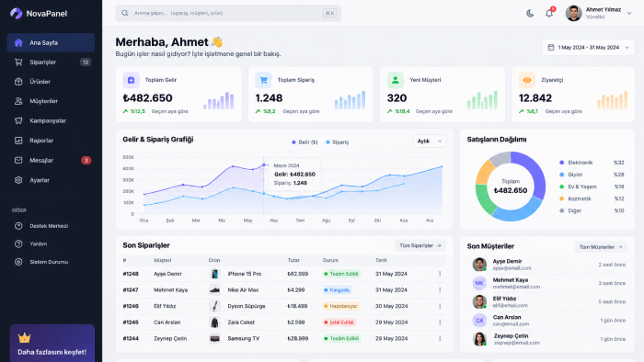The image size is (644, 362).
Task: Toggle the Sipariş chart legend series
Action: 338,142
